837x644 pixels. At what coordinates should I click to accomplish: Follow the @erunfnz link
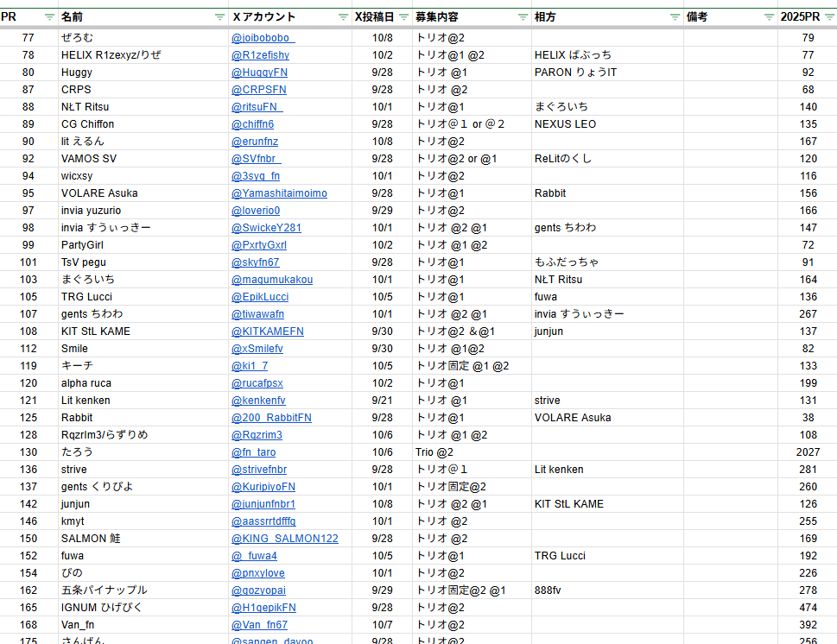(255, 142)
